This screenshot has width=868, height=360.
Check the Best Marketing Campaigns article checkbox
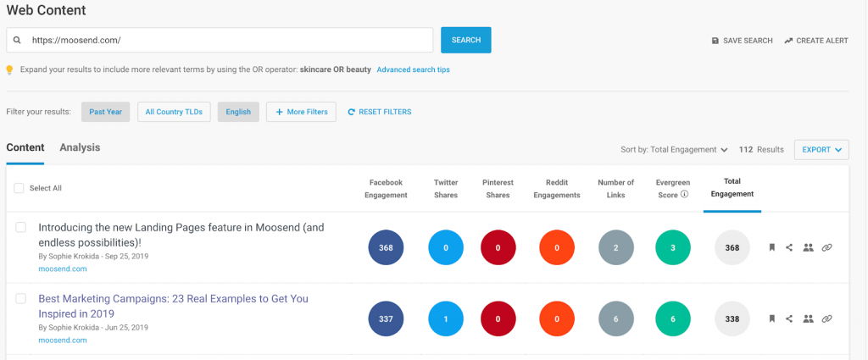coord(20,299)
